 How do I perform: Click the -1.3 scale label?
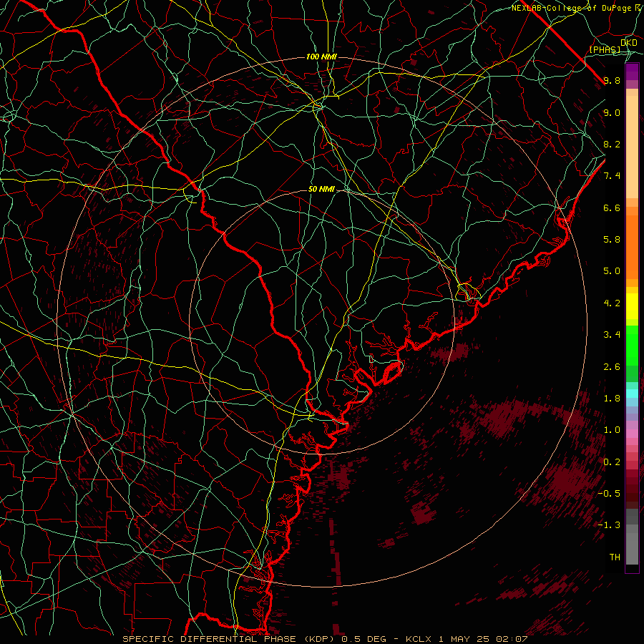point(609,525)
